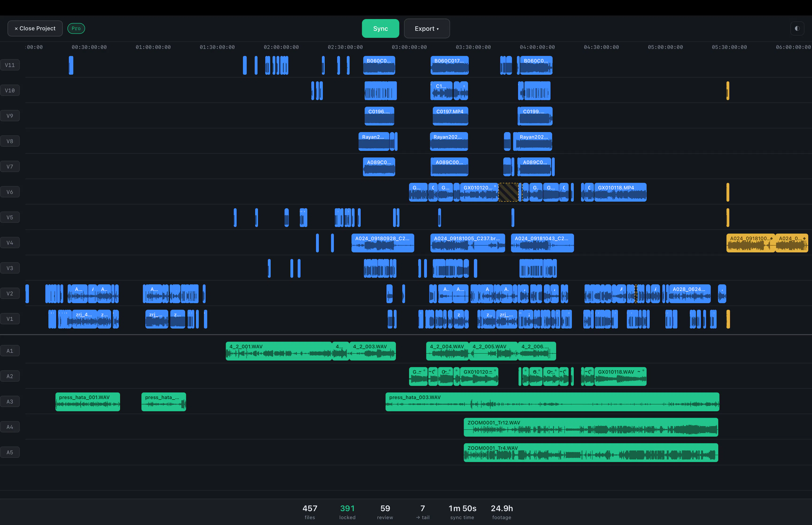Select track label V9
Viewport: 812px width, 525px height.
(10, 116)
